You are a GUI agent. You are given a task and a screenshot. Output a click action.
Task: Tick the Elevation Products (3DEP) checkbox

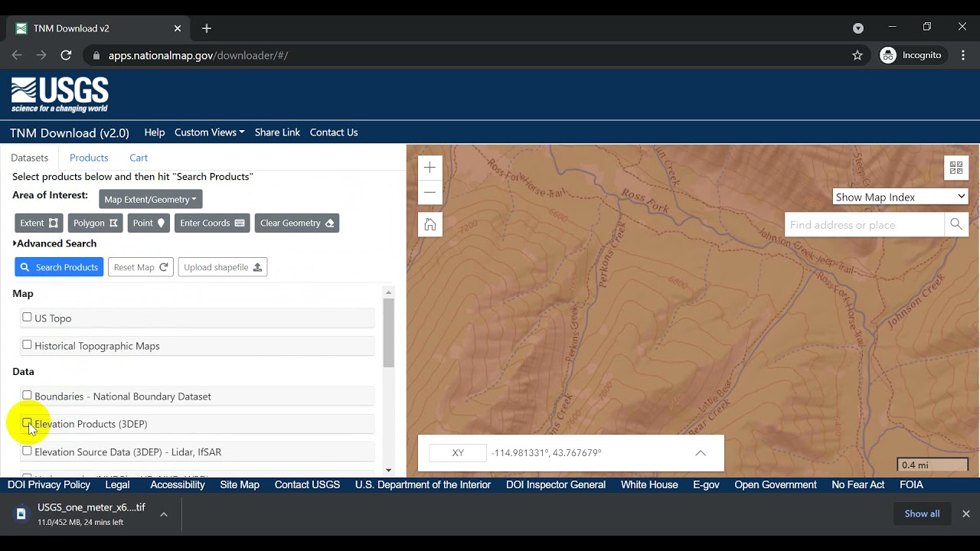27,422
